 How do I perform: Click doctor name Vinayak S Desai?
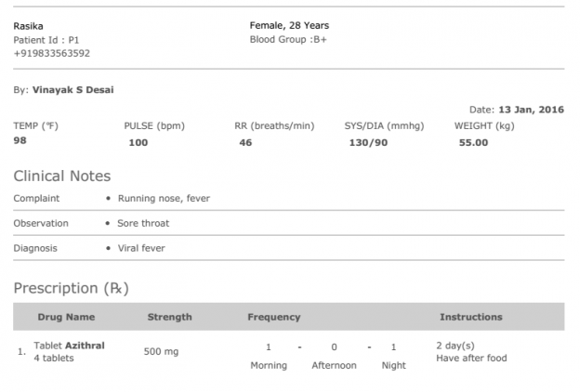72,90
